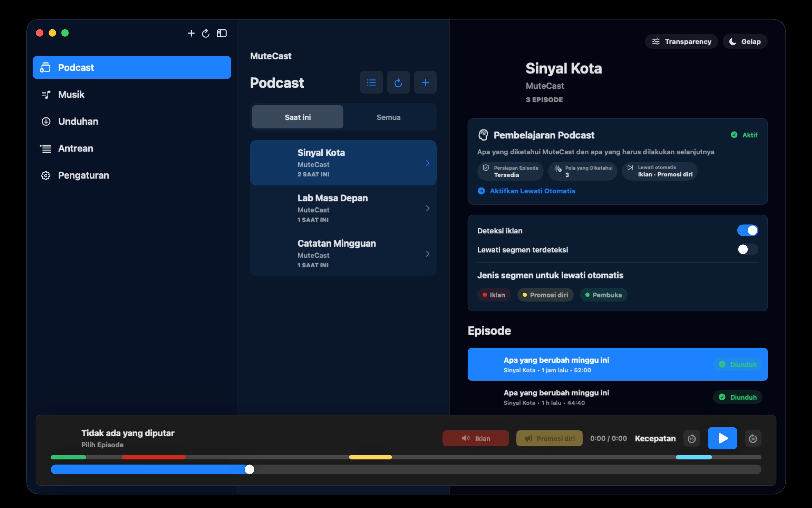Click the green Aktif status check icon

[x=734, y=135]
